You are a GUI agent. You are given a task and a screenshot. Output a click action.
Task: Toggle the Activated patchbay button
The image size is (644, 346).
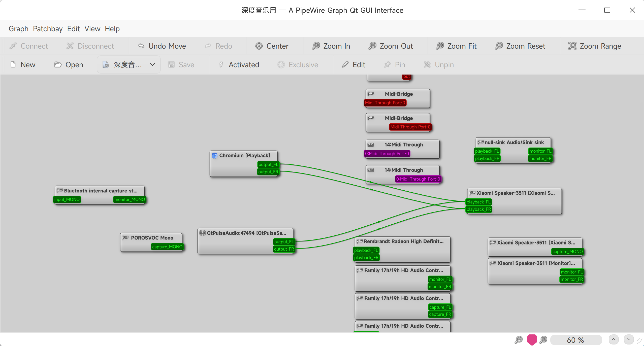click(239, 65)
